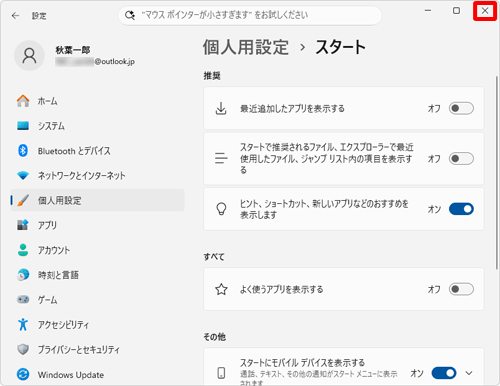500x386 pixels.
Task: Click the アクセシビリティ figure icon
Action: coord(23,324)
